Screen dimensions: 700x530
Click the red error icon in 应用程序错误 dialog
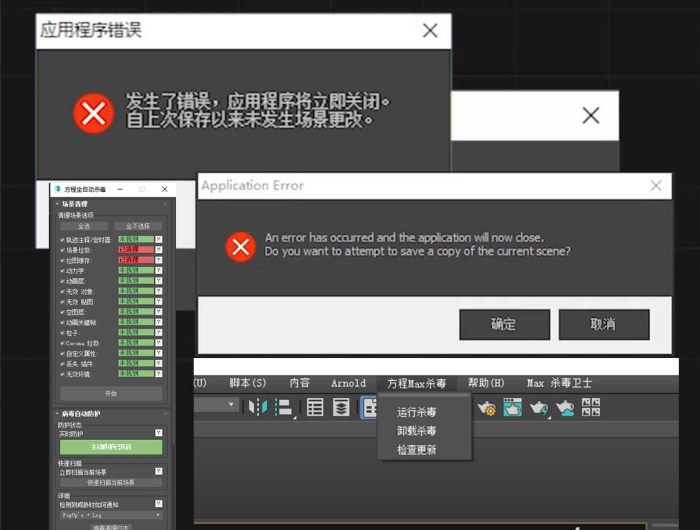click(x=94, y=113)
